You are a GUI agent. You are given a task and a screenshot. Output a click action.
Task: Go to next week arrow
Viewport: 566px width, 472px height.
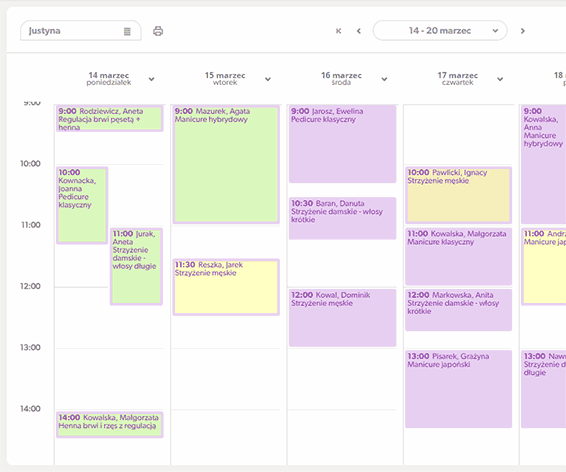tap(522, 31)
